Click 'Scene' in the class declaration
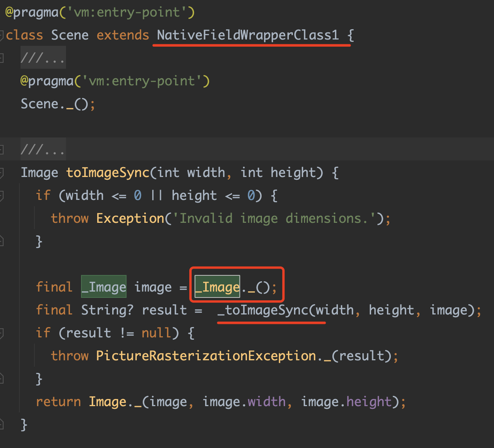 (70, 35)
